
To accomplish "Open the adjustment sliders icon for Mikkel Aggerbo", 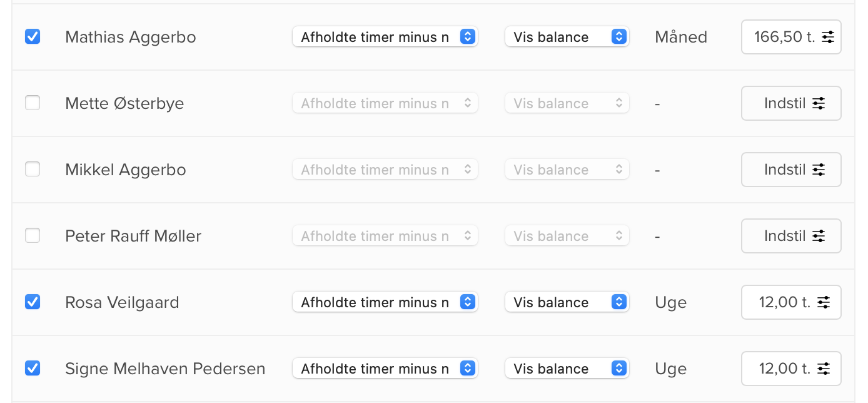I will (819, 169).
